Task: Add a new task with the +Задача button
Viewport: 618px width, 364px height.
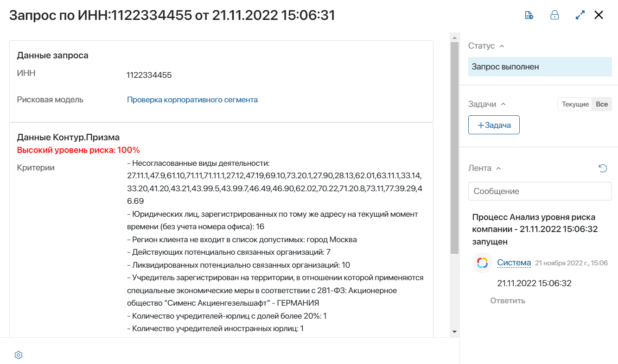Action: coord(494,125)
